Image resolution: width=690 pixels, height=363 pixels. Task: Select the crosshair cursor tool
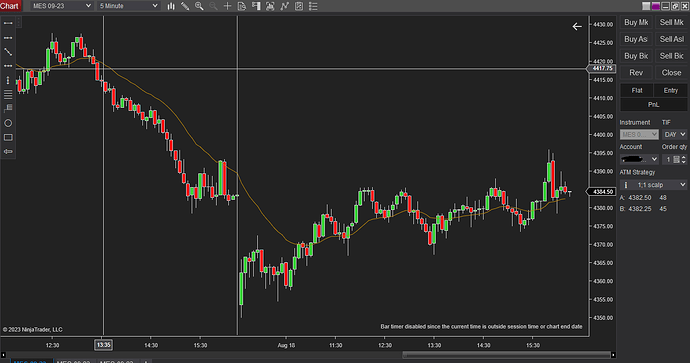point(228,6)
